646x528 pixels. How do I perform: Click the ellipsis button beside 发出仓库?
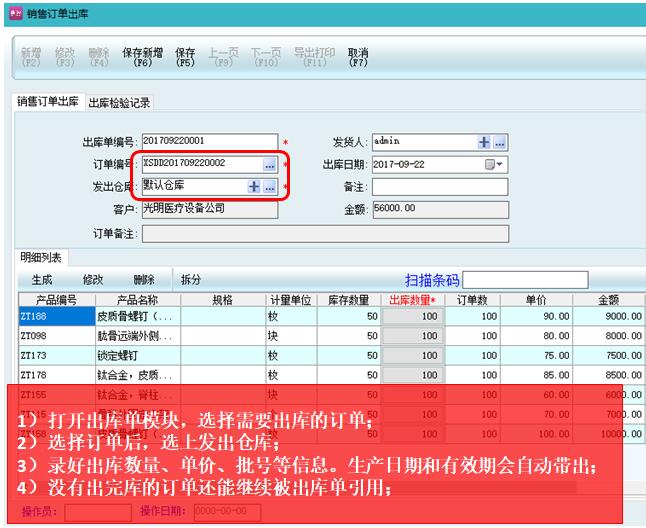(x=269, y=187)
